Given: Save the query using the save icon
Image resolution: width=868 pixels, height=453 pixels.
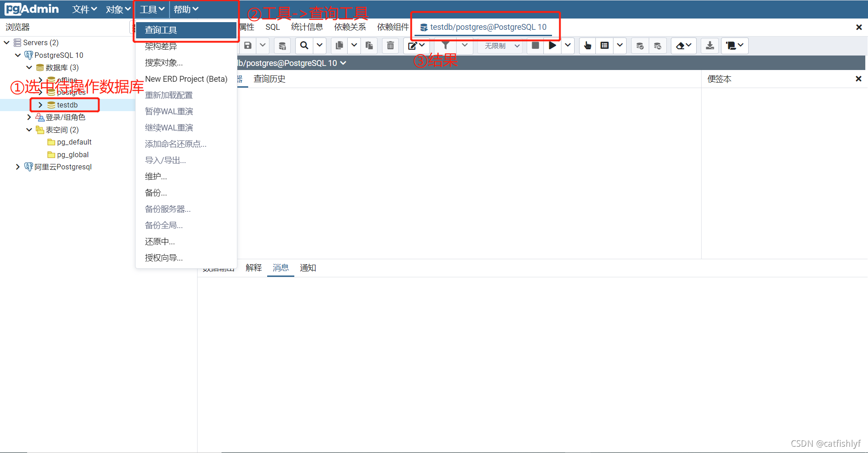Looking at the screenshot, I should coord(247,46).
